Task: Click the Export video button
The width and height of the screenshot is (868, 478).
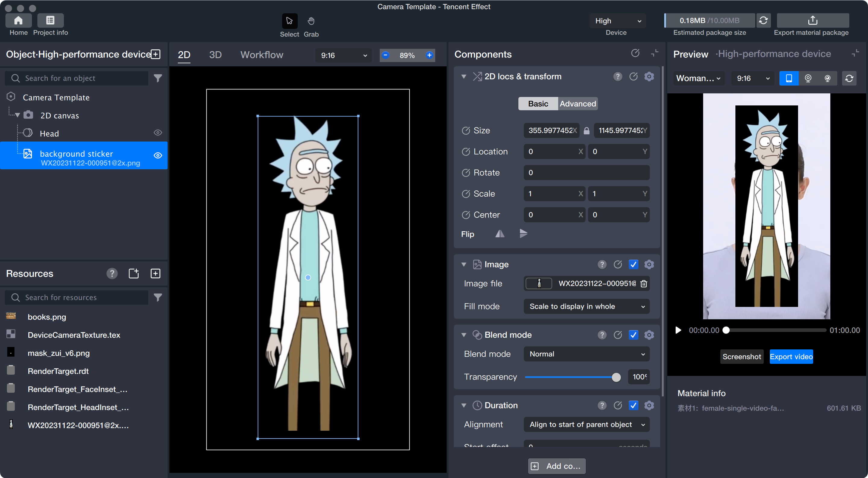Action: point(791,357)
